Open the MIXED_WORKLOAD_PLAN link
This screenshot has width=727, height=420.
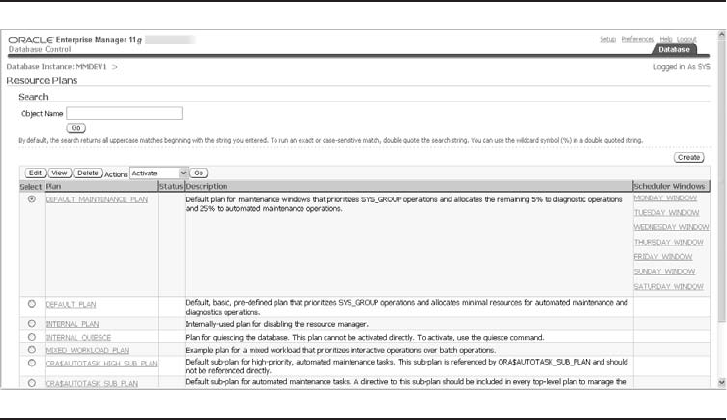pyautogui.click(x=87, y=350)
